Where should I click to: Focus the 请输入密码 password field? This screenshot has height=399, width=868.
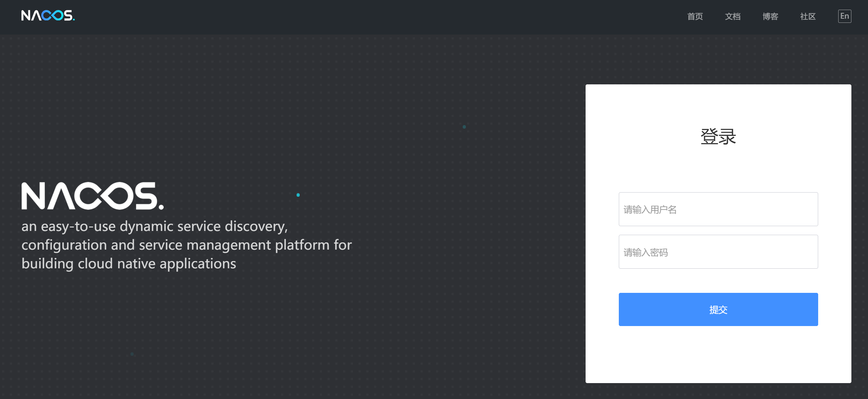click(718, 252)
